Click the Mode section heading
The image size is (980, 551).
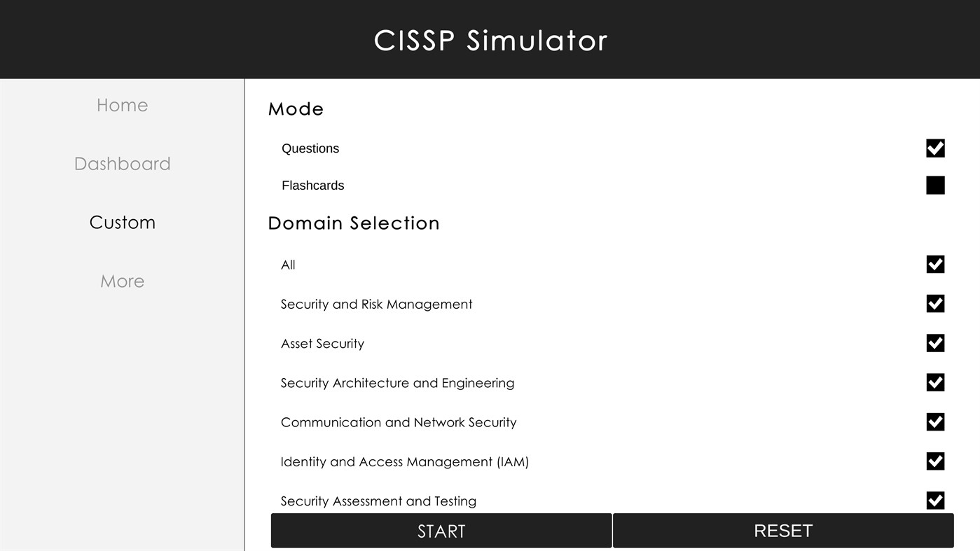click(x=296, y=109)
